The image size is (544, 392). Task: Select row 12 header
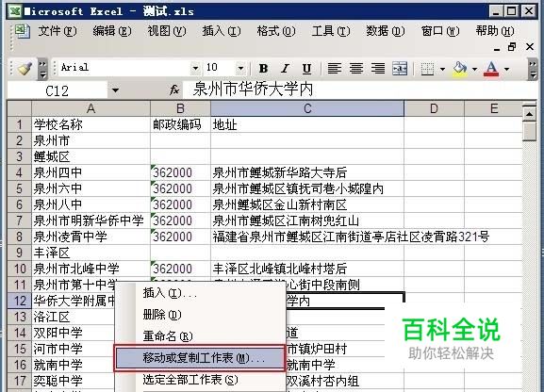pyautogui.click(x=20, y=301)
